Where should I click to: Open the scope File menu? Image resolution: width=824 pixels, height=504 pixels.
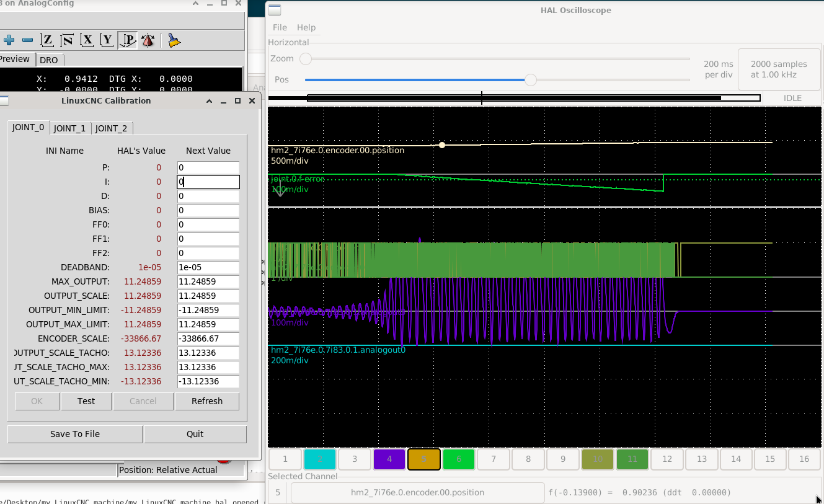(x=280, y=27)
